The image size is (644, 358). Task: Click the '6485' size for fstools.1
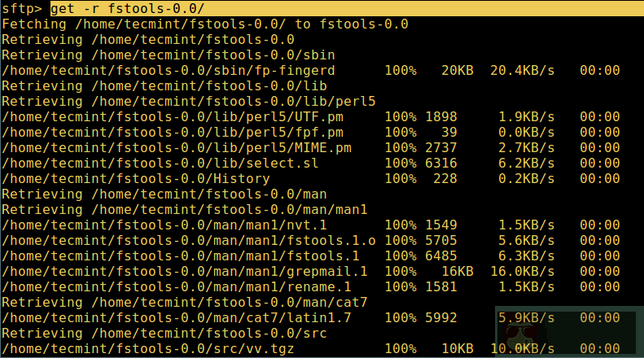pos(441,256)
